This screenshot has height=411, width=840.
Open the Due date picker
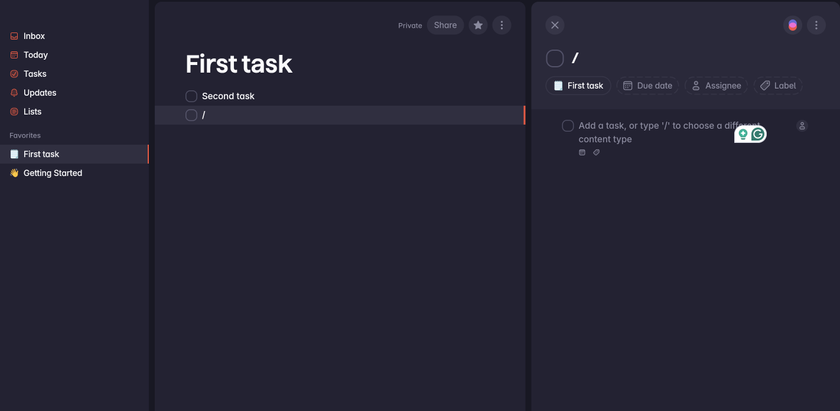tap(647, 86)
